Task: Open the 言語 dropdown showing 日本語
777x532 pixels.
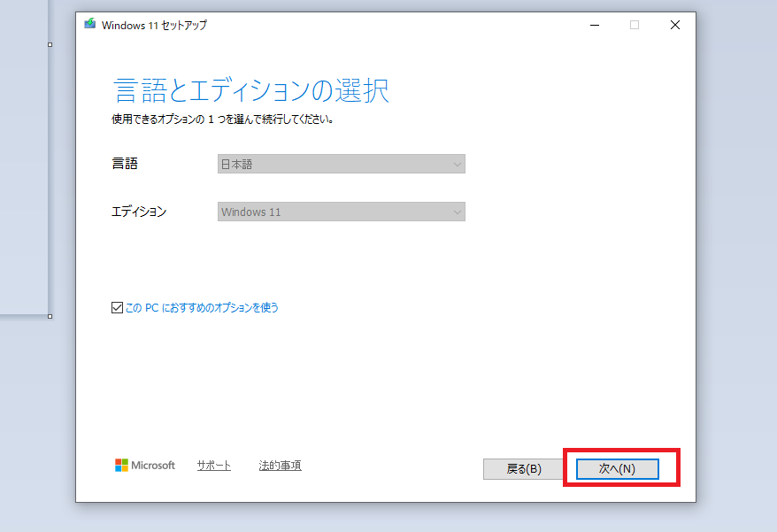Action: [x=341, y=164]
